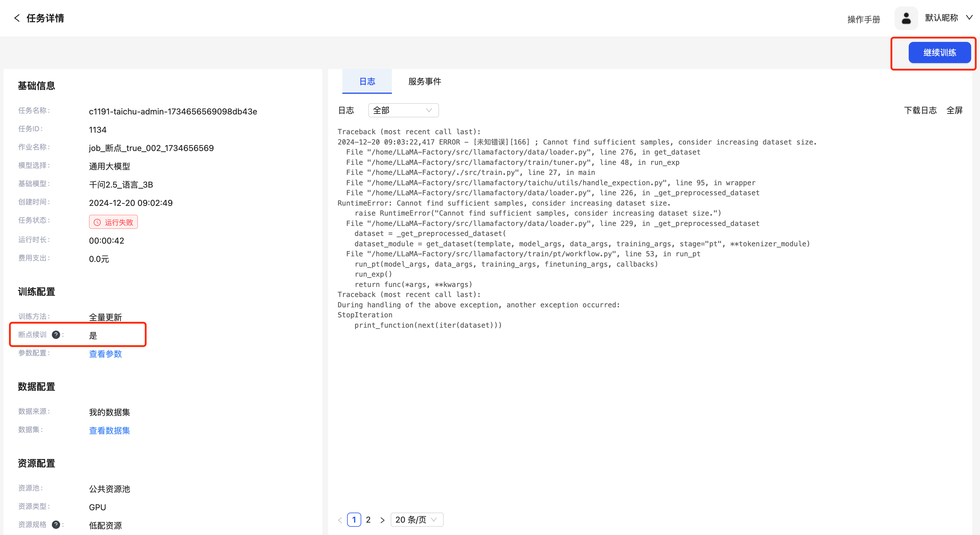Click help icon next to 断点续训
Image resolution: width=980 pixels, height=535 pixels.
click(56, 335)
